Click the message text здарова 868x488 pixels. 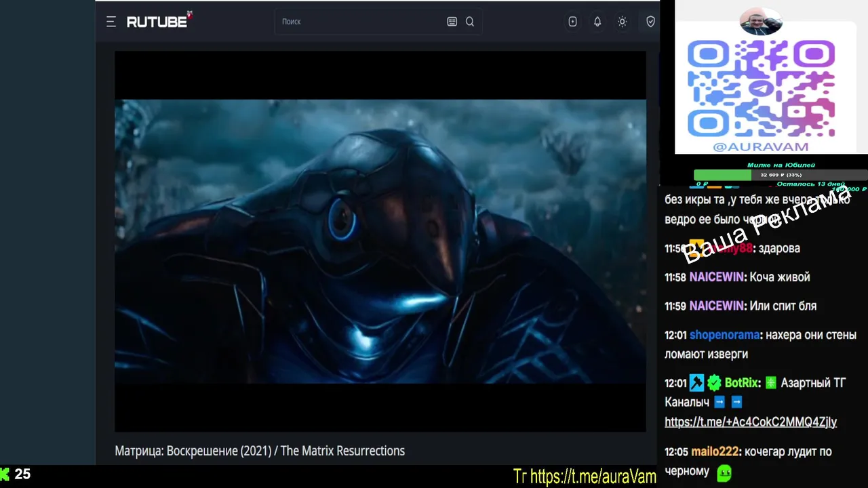click(779, 248)
